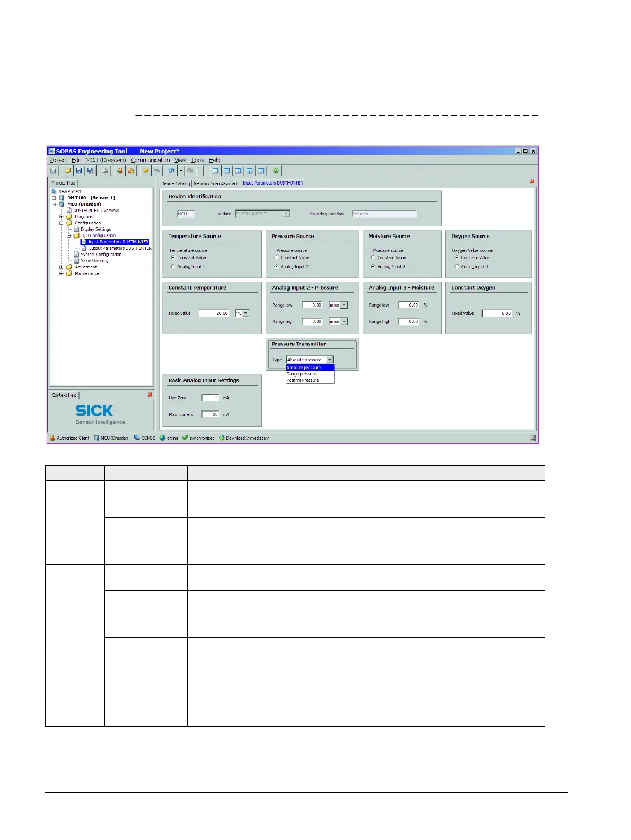Screen dimensions: 631x840
Task: Select Constant Value for Pressure source
Action: (276, 258)
